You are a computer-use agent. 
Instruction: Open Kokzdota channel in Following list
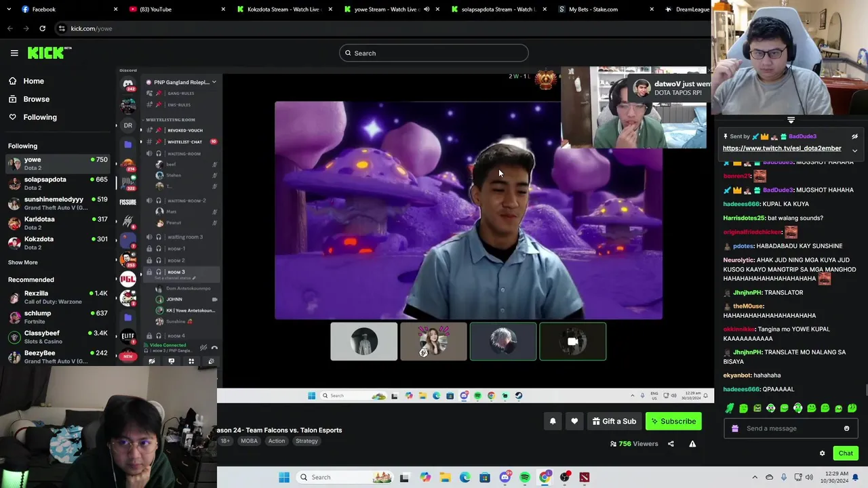click(58, 243)
